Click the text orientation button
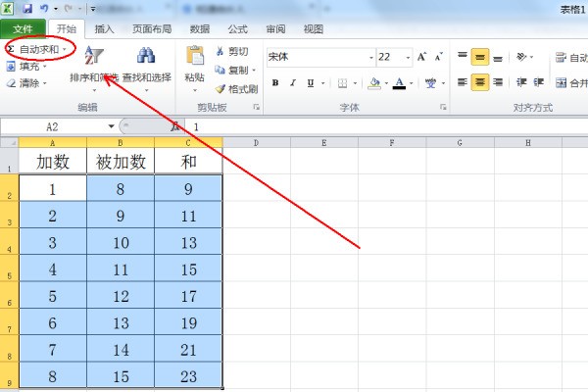Viewport: 588px width, 392px height. tap(521, 57)
